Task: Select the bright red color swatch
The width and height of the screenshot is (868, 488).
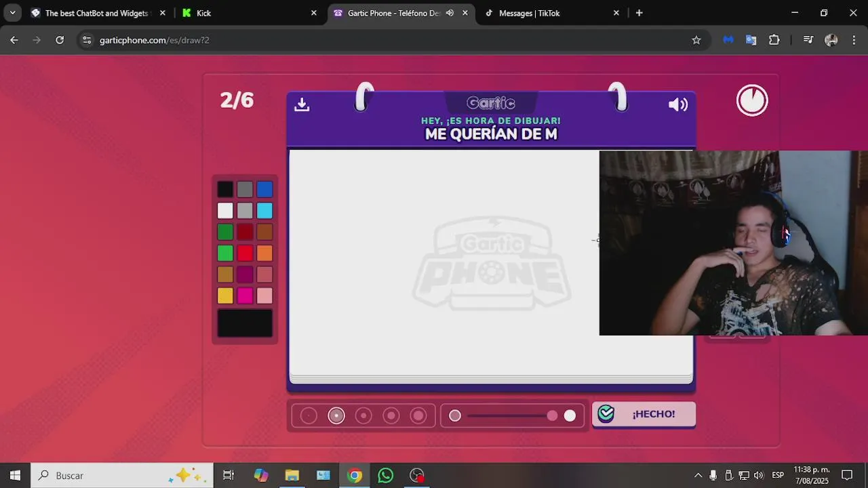Action: click(245, 253)
